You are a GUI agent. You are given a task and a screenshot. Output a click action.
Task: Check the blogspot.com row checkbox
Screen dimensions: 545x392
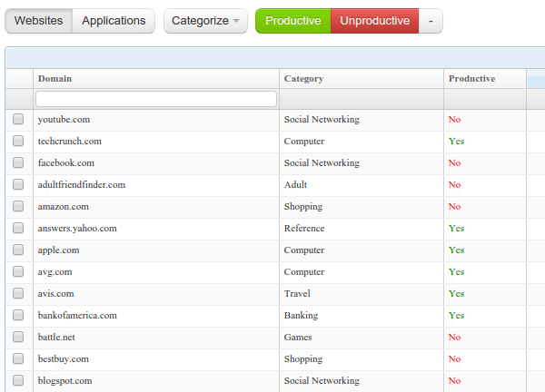coord(18,380)
